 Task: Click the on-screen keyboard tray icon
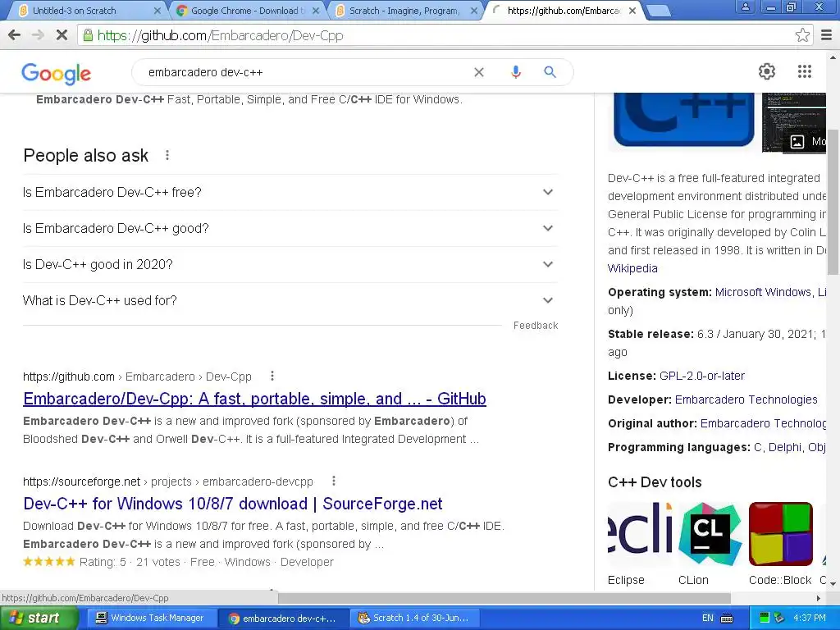click(727, 619)
